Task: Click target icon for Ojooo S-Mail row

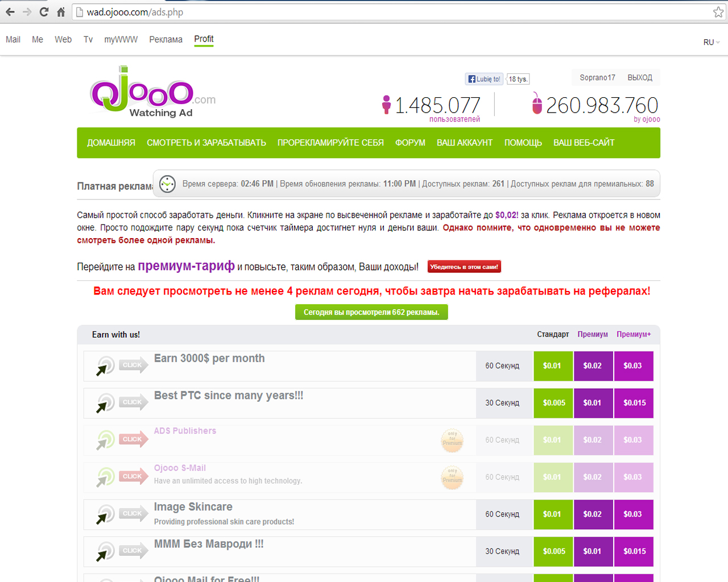Action: click(105, 477)
